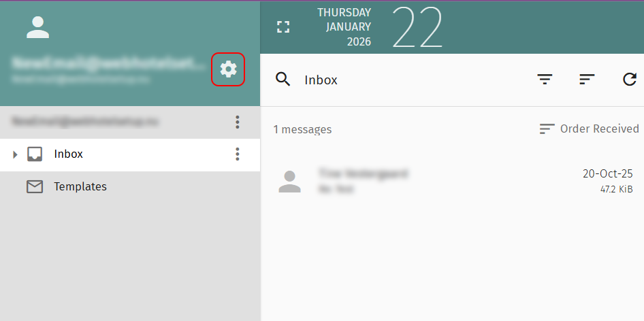
Task: Click the large 22 day number
Action: (x=418, y=27)
